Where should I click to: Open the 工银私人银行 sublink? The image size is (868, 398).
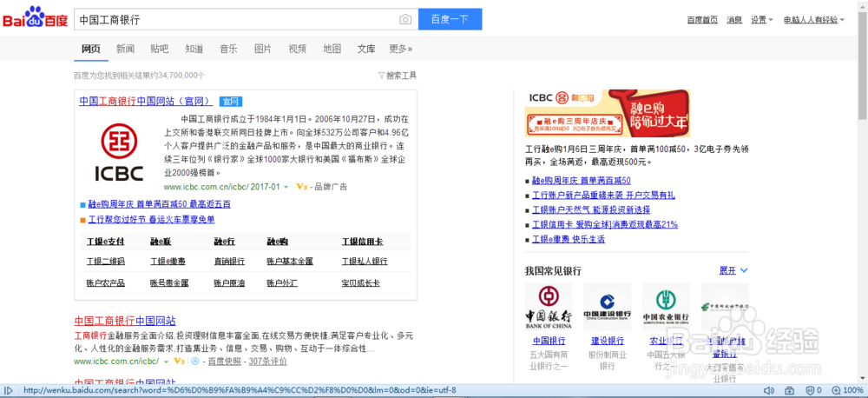coord(365,261)
